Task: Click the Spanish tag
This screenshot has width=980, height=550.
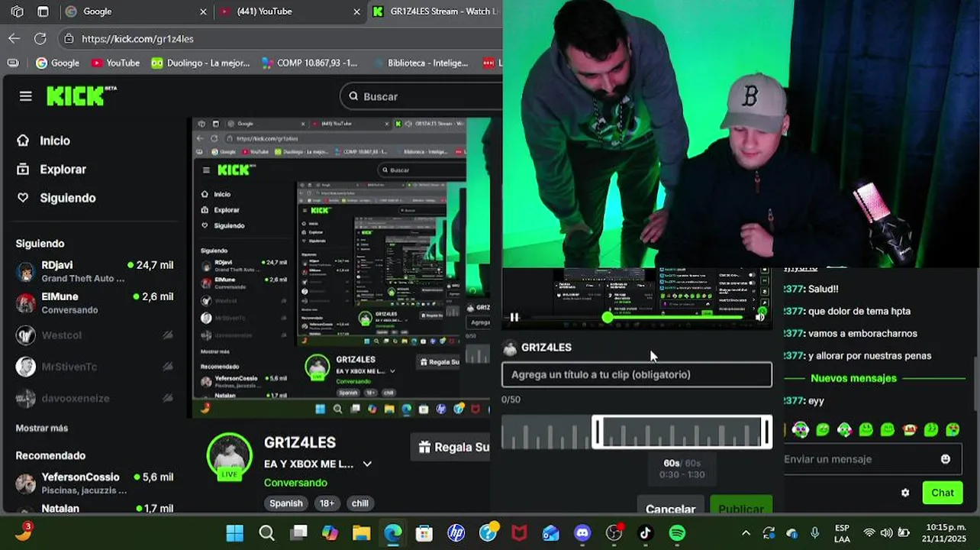Action: pos(286,503)
